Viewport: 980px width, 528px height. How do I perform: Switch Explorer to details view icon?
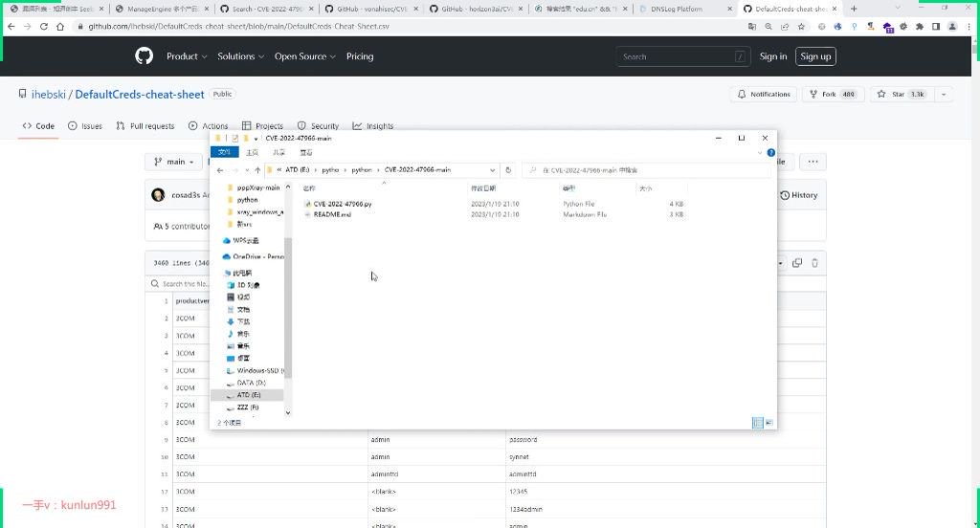[758, 423]
